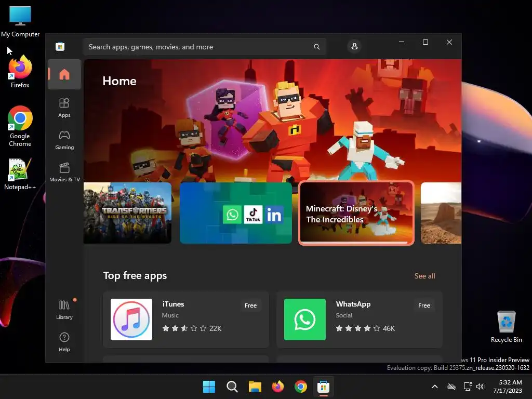Open taskbar Search
Image resolution: width=532 pixels, height=399 pixels.
232,387
